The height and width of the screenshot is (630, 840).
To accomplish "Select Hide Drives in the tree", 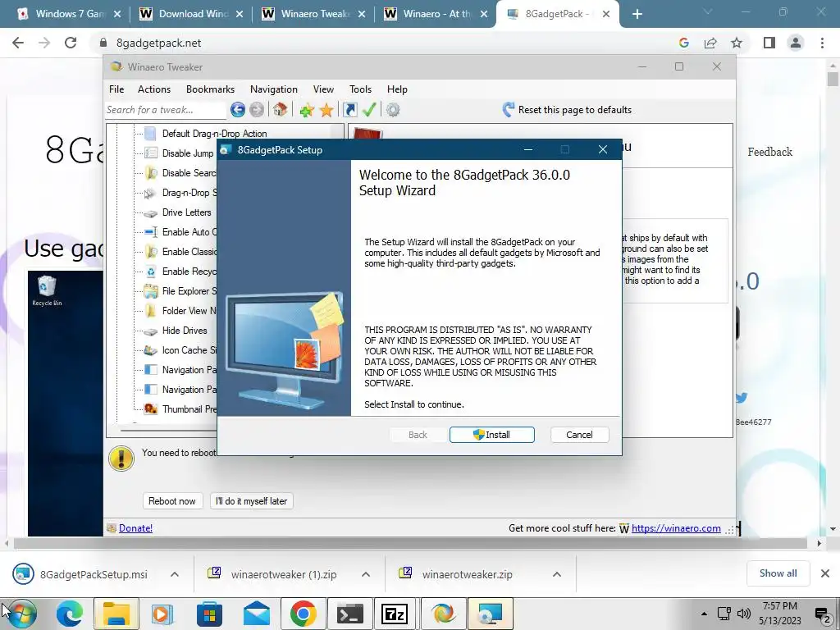I will [185, 331].
